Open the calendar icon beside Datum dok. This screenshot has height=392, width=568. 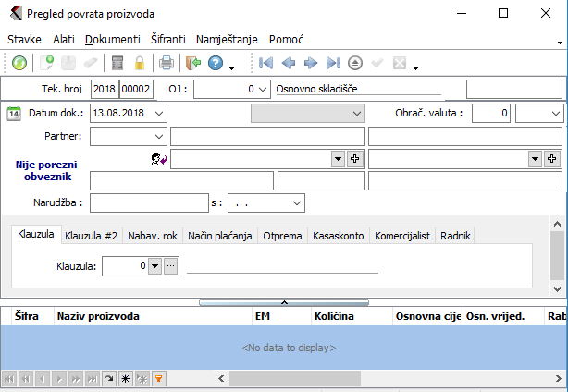tap(14, 113)
